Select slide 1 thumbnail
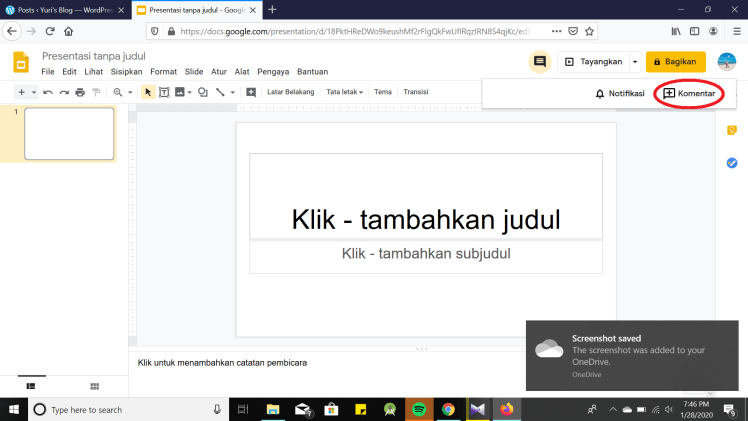The width and height of the screenshot is (748, 421). coord(69,133)
